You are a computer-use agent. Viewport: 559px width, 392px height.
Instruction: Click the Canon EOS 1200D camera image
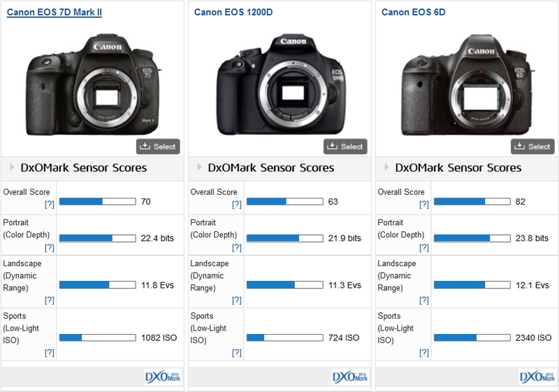281,85
